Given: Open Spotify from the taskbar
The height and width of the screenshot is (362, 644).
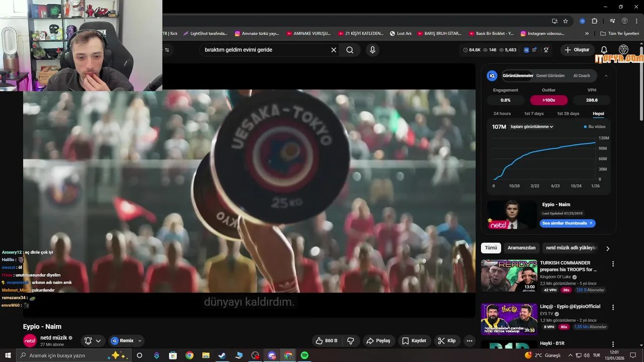Looking at the screenshot, I should point(304,355).
